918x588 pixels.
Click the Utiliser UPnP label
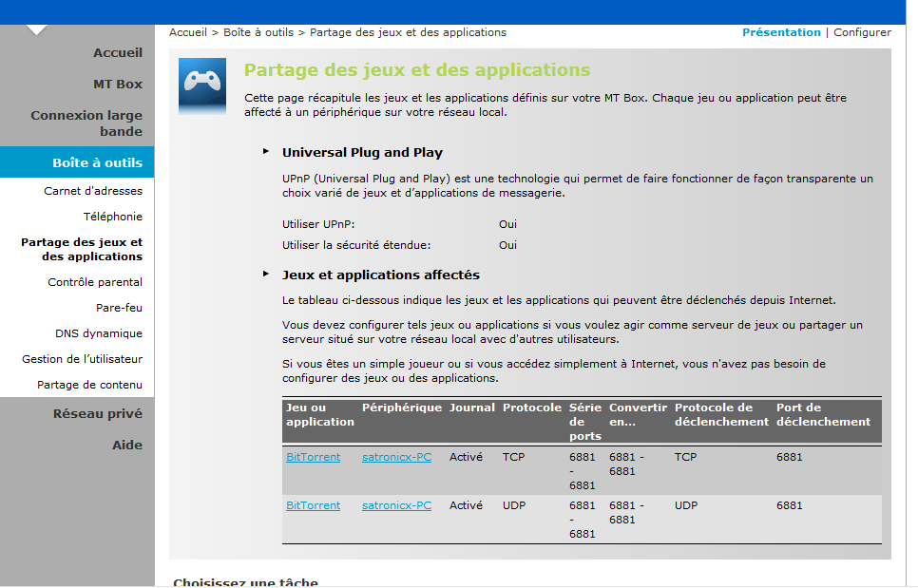(318, 224)
